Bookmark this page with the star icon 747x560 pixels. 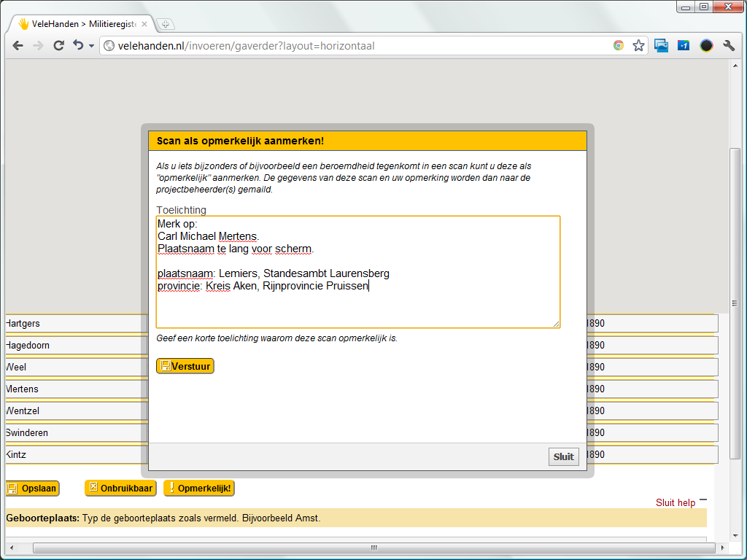pos(638,45)
